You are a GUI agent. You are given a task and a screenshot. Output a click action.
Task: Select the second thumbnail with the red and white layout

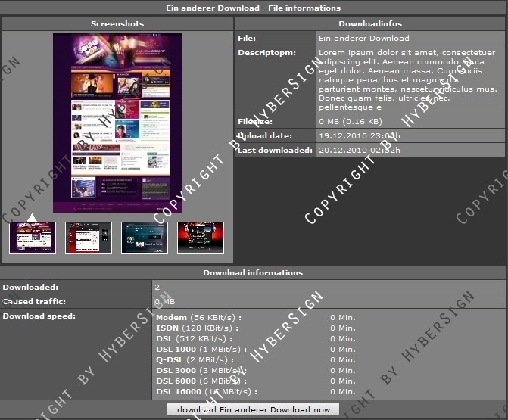[x=89, y=238]
